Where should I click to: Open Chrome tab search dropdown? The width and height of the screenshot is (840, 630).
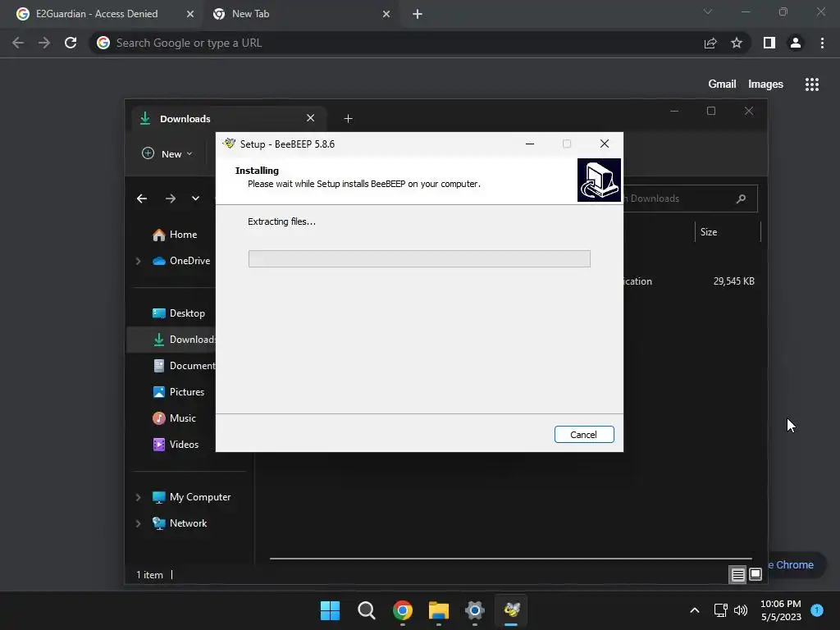point(708,11)
